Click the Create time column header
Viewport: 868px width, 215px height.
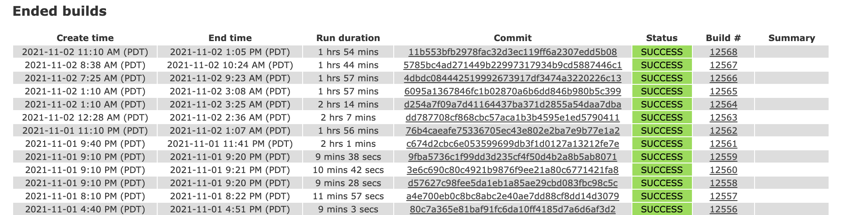[85, 38]
